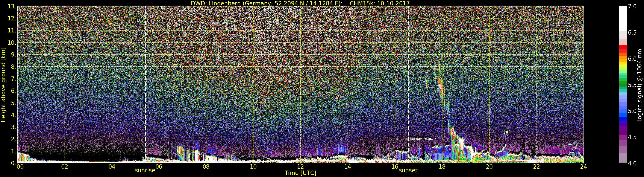644x177 pixels.
Task: Click the '13.' height axis tick label
Action: coord(12,6)
